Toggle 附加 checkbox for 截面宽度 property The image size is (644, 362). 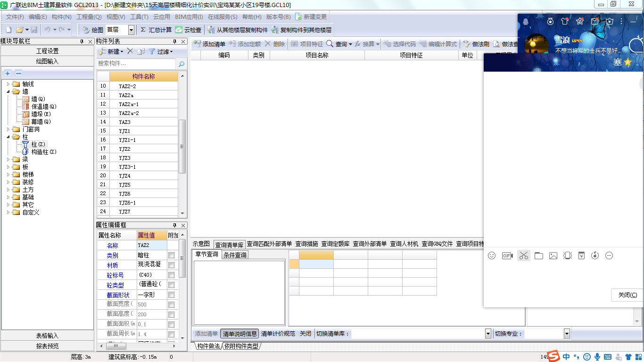(x=171, y=304)
